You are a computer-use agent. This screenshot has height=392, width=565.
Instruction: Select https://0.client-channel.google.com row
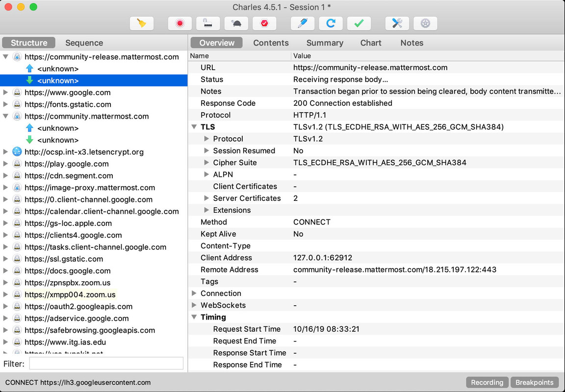(x=94, y=199)
